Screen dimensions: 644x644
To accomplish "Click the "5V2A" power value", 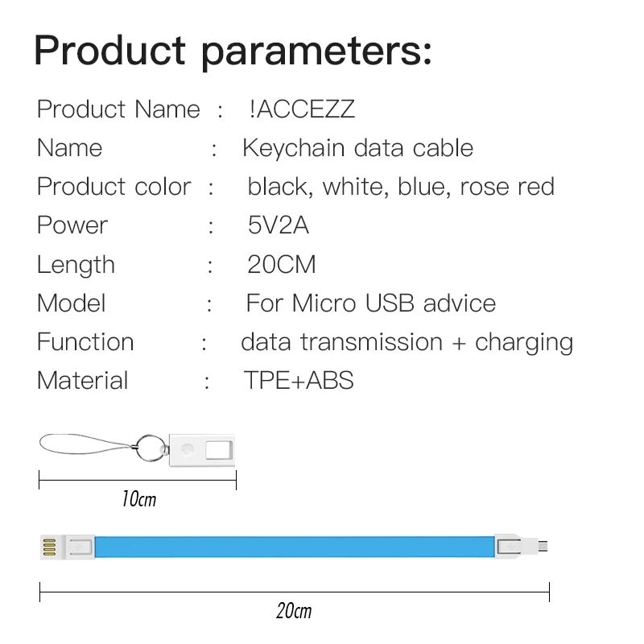I will (278, 225).
